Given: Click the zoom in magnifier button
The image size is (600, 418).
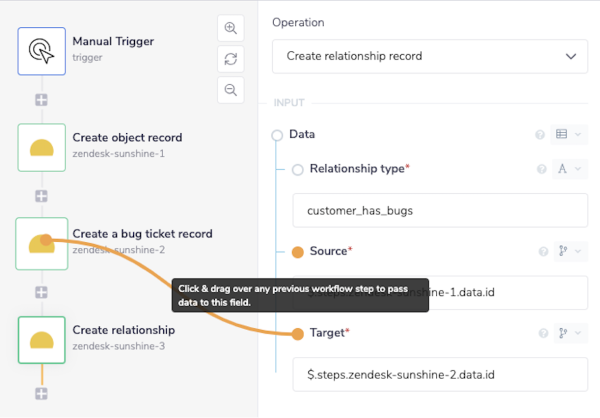Looking at the screenshot, I should 231,28.
